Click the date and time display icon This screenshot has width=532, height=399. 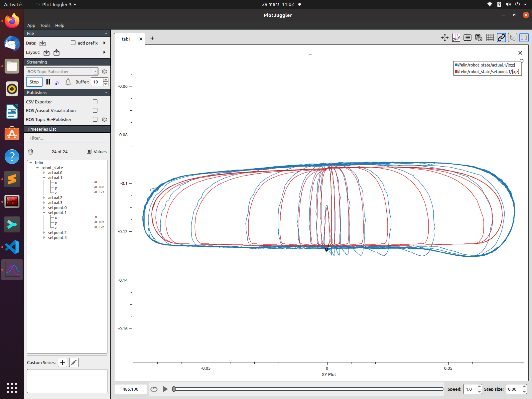point(479,38)
